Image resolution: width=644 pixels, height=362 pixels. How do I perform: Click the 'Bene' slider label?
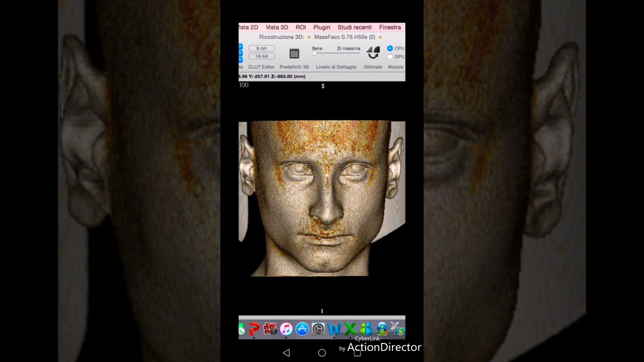click(x=317, y=48)
